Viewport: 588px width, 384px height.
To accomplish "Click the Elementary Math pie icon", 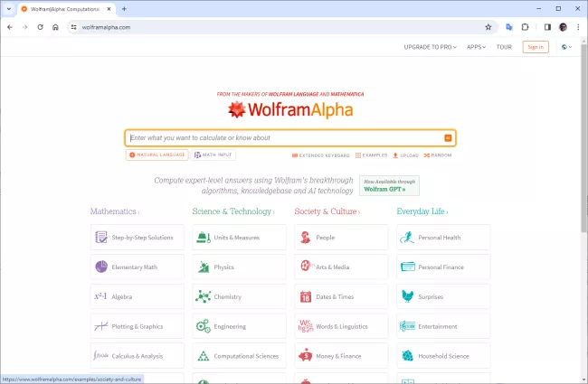I will coord(100,267).
